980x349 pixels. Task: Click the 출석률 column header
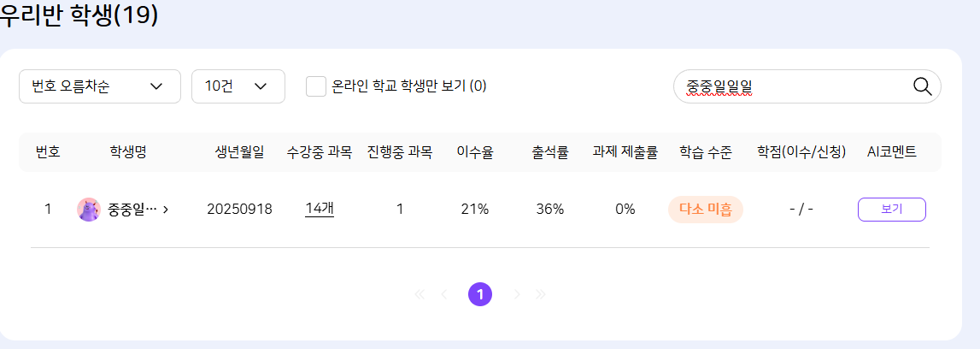pos(549,152)
